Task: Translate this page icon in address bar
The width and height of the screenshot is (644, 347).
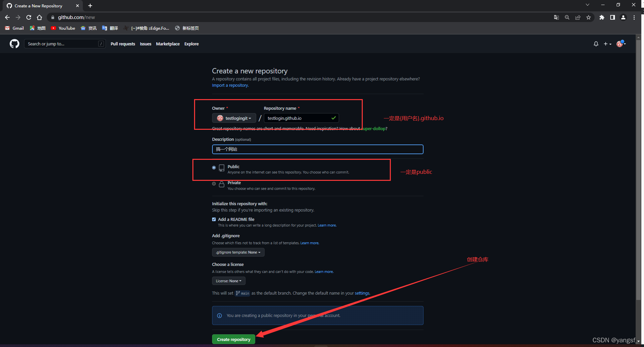Action: point(556,17)
